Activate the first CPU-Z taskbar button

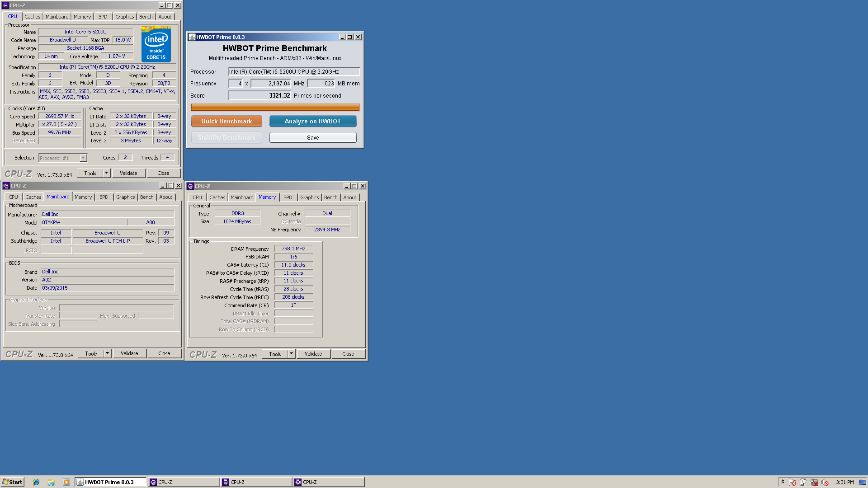184,482
